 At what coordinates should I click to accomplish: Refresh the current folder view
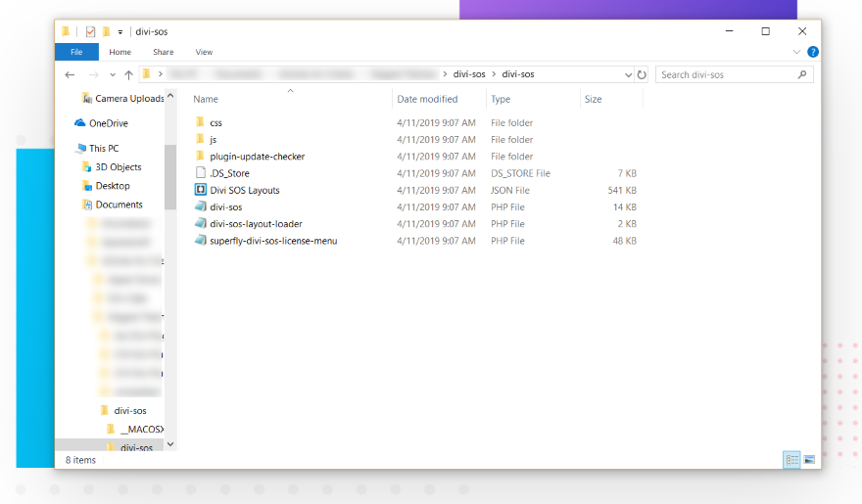point(642,74)
